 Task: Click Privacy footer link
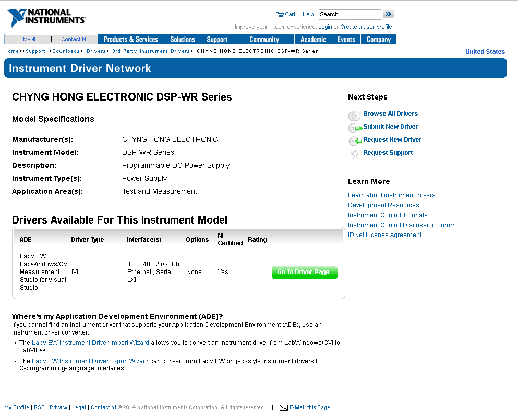click(x=58, y=407)
